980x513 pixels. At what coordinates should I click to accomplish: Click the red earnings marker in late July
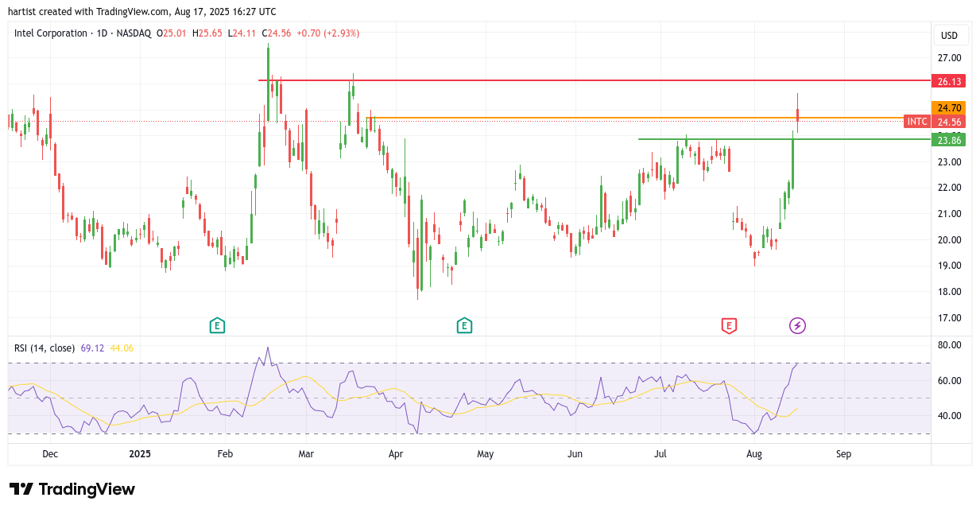click(729, 325)
